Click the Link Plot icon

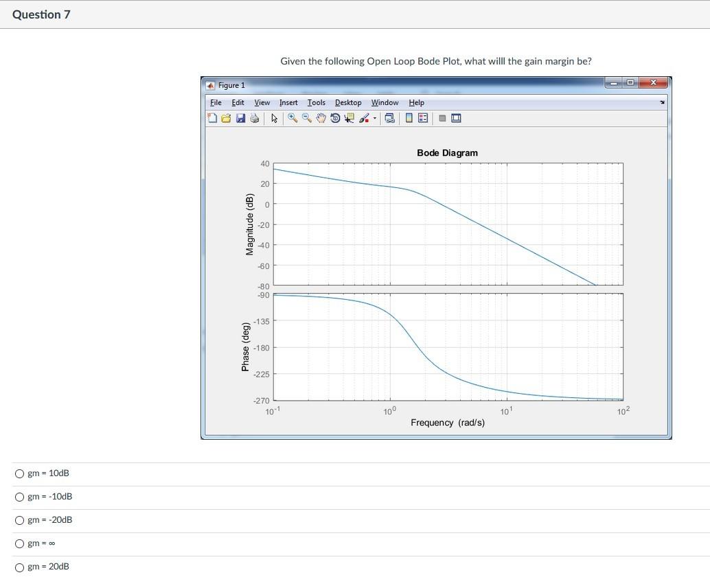coord(389,118)
